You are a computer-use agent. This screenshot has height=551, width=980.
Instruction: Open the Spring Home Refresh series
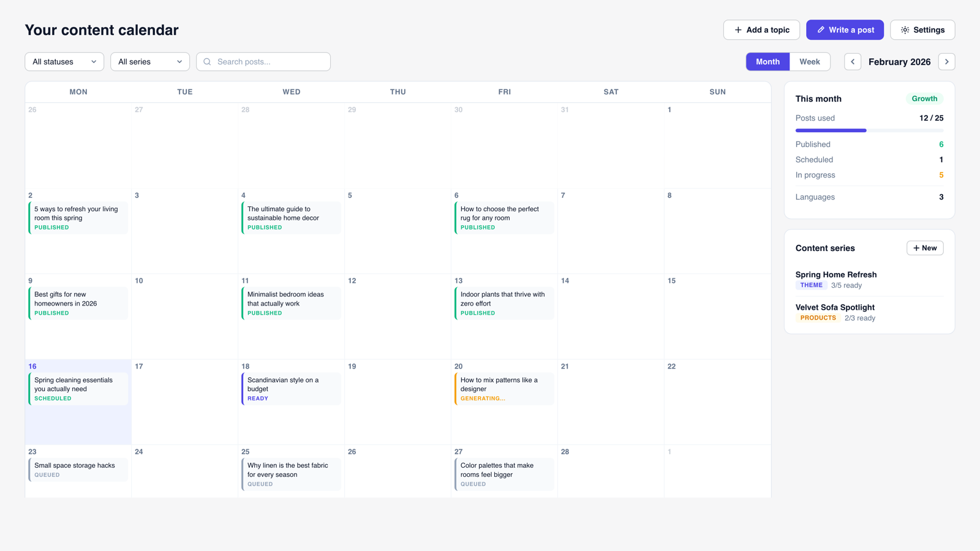[x=836, y=275]
